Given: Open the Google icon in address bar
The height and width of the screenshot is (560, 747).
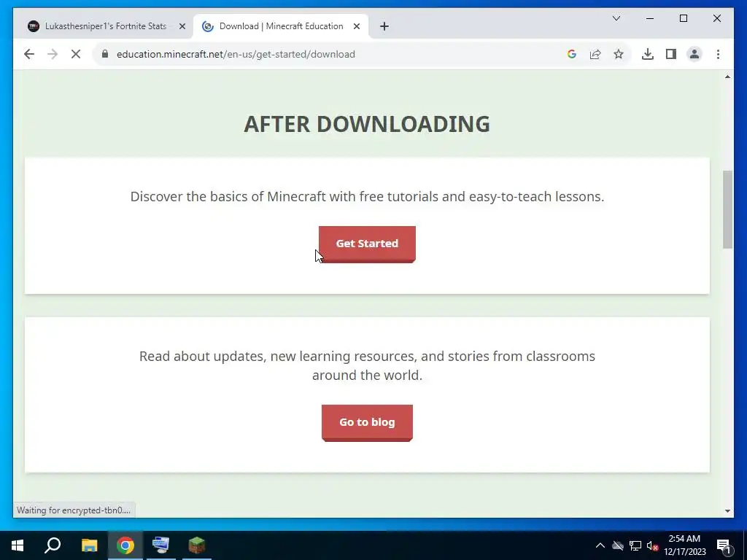Looking at the screenshot, I should 572,54.
